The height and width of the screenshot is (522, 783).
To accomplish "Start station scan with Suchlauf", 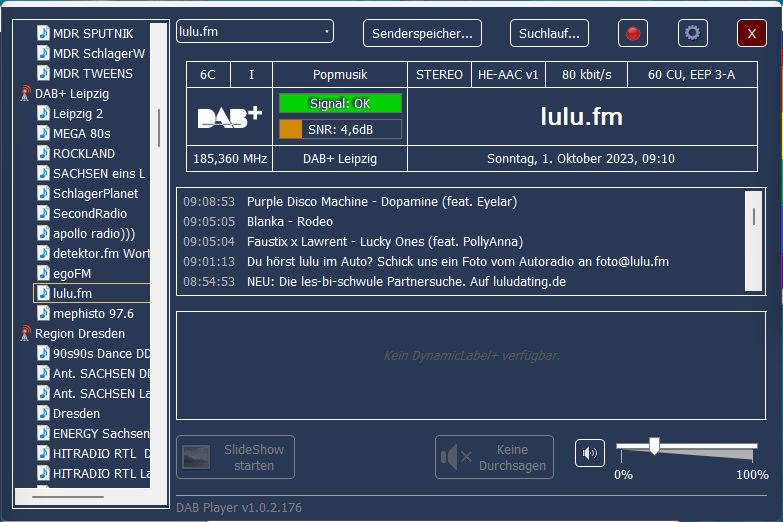I will [549, 33].
